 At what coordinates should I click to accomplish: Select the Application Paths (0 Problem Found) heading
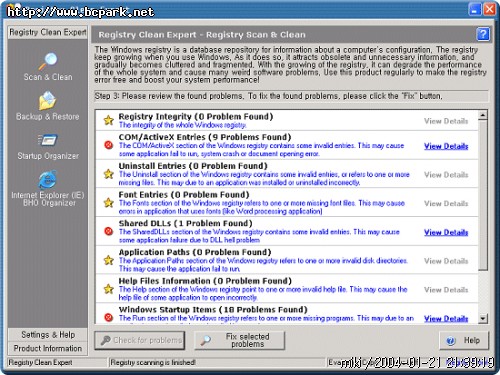195,252
